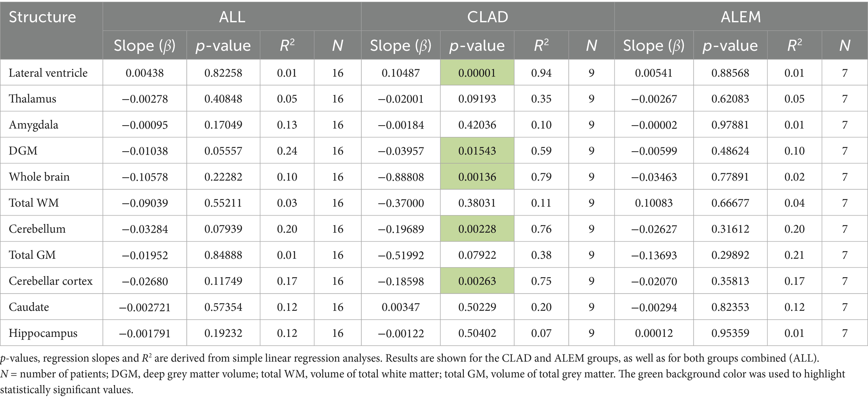Click the green highlighted 0.00001 cell
The height and width of the screenshot is (399, 868).
pos(477,73)
